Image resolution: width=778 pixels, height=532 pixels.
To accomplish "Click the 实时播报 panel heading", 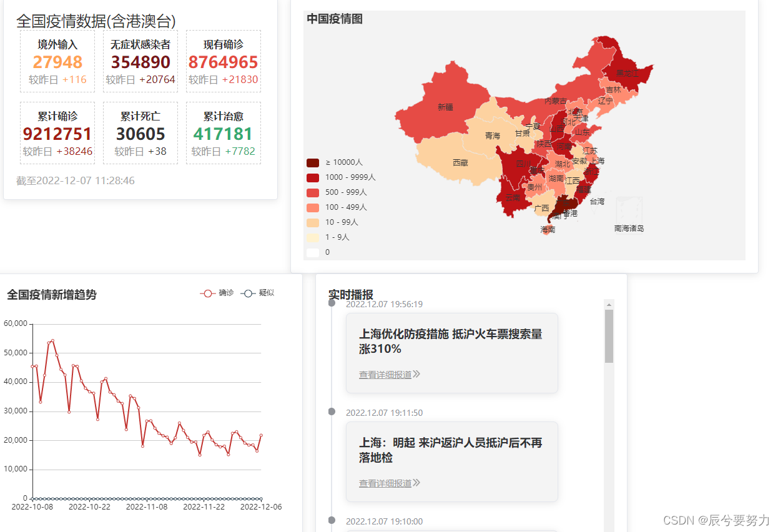I will pyautogui.click(x=351, y=295).
